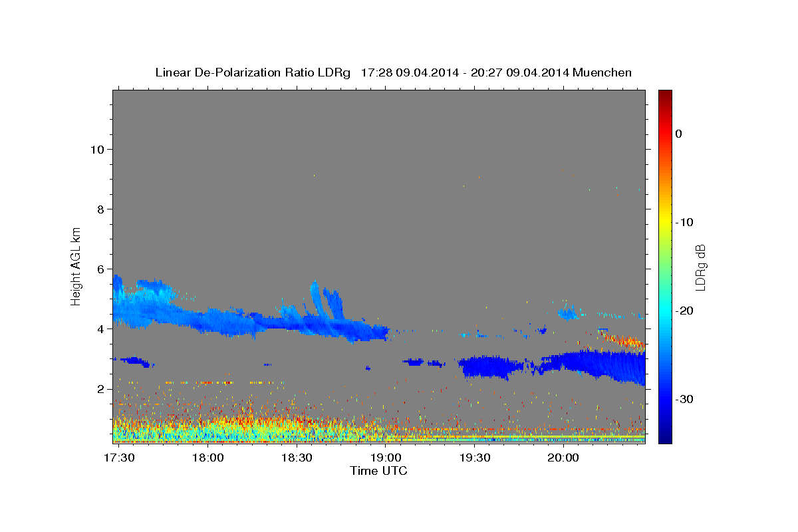Click the colorbar tick label -20
This screenshot has height=532, width=798.
pyautogui.click(x=685, y=311)
